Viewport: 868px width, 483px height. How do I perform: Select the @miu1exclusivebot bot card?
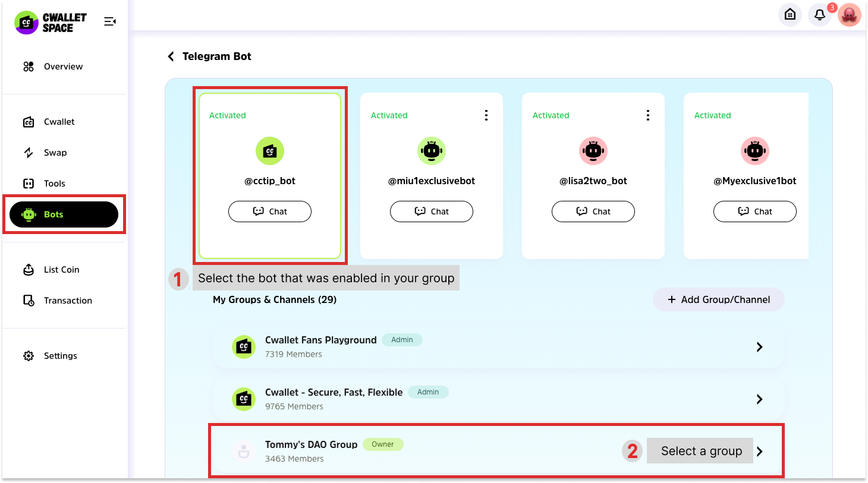(432, 175)
